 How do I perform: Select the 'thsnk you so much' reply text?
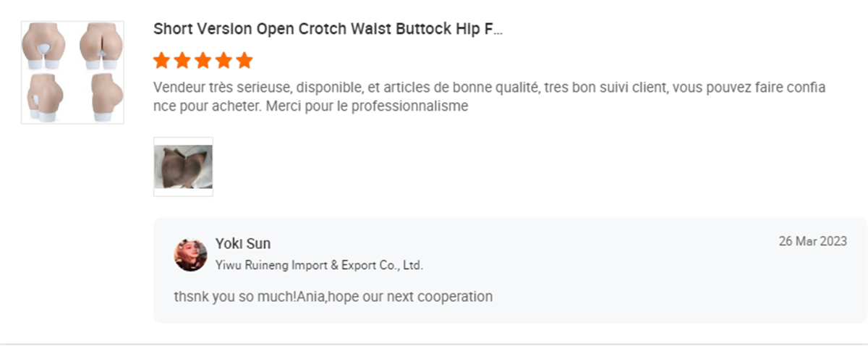(333, 296)
